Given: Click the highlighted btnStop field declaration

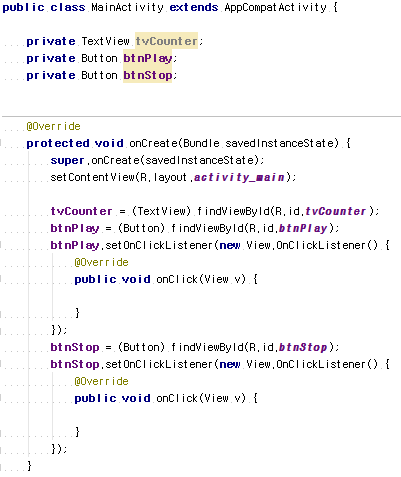Looking at the screenshot, I should point(148,75).
